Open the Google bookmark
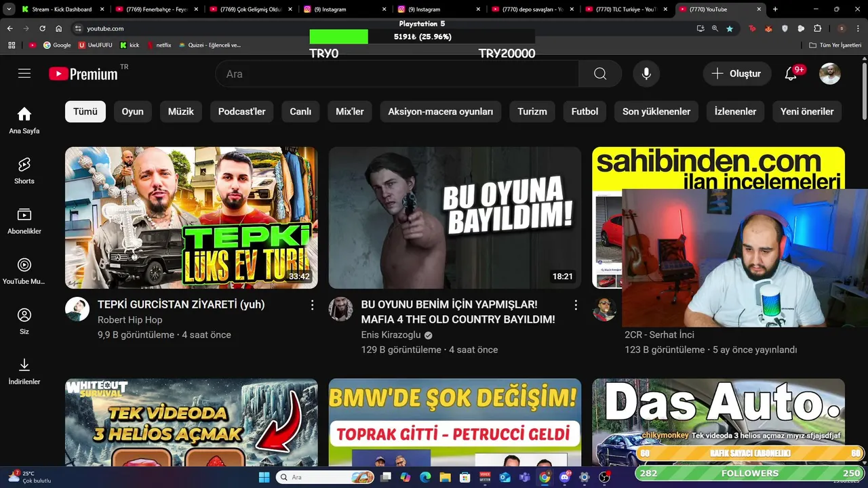Image resolution: width=868 pixels, height=488 pixels. [57, 45]
